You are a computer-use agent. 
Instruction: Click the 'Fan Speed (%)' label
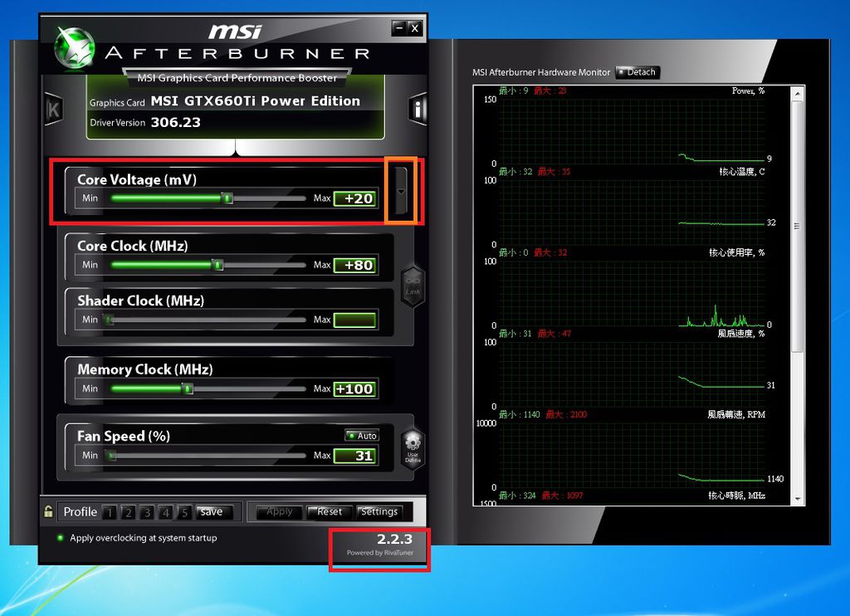(124, 437)
